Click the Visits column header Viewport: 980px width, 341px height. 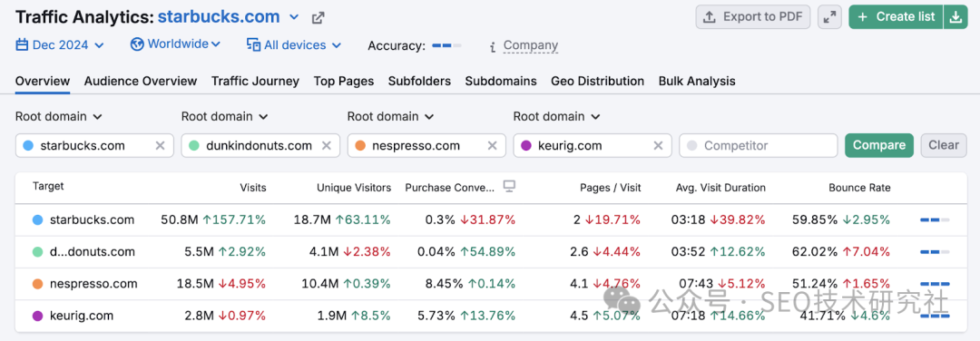coord(252,188)
